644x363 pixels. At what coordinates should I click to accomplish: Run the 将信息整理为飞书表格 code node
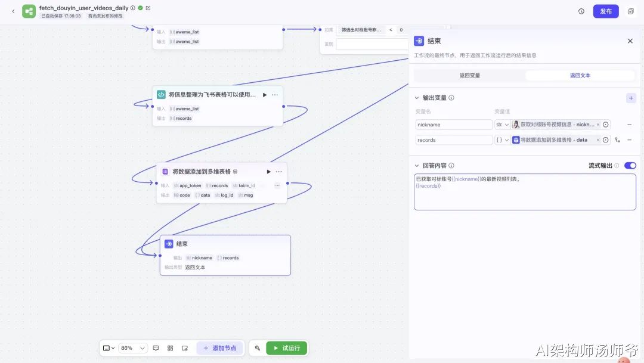click(265, 95)
